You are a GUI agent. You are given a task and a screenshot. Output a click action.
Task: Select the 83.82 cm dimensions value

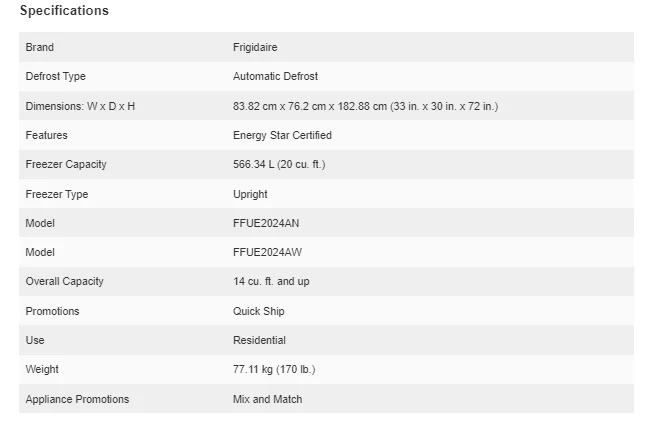pyautogui.click(x=365, y=106)
